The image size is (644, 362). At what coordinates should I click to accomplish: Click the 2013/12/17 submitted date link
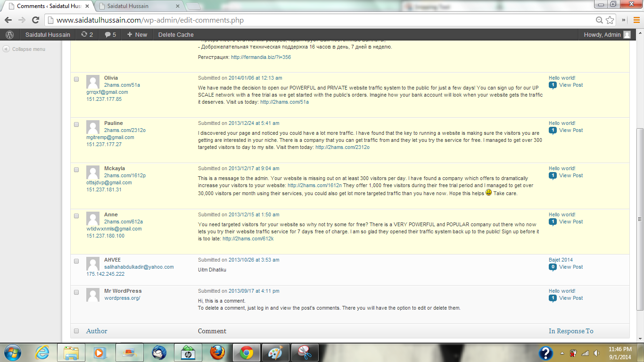[x=254, y=168]
